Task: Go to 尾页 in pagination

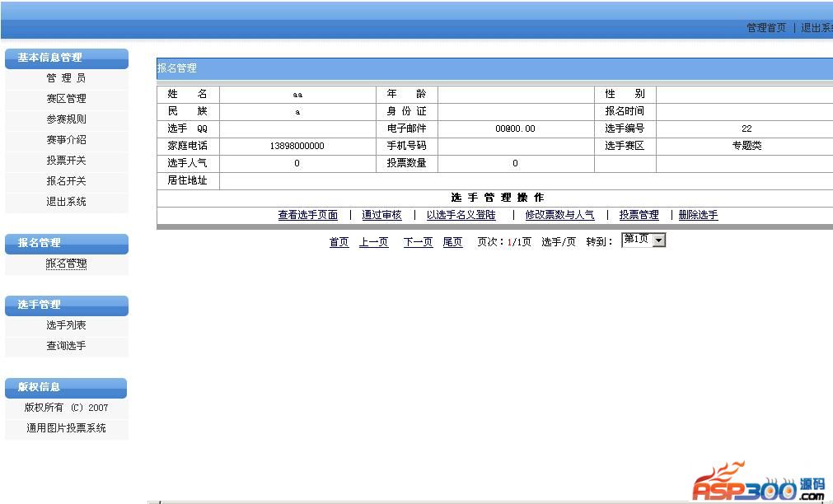Action: coord(452,242)
